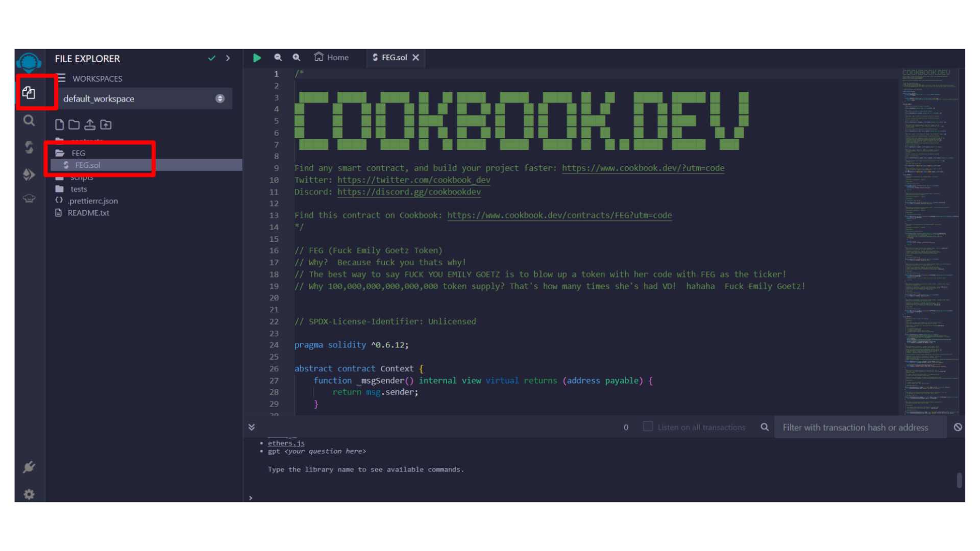The width and height of the screenshot is (980, 551).
Task: Open the Deploy & Run transactions panel
Action: point(29,174)
